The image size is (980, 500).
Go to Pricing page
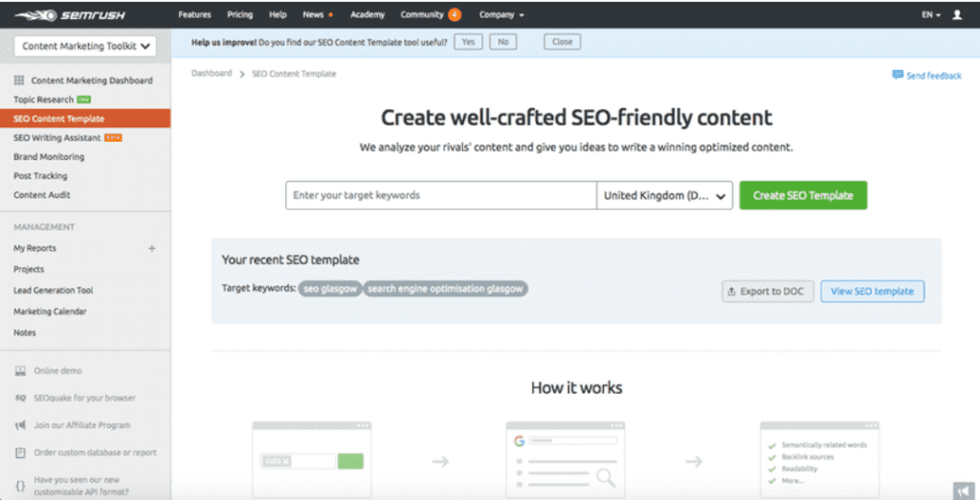pyautogui.click(x=240, y=15)
